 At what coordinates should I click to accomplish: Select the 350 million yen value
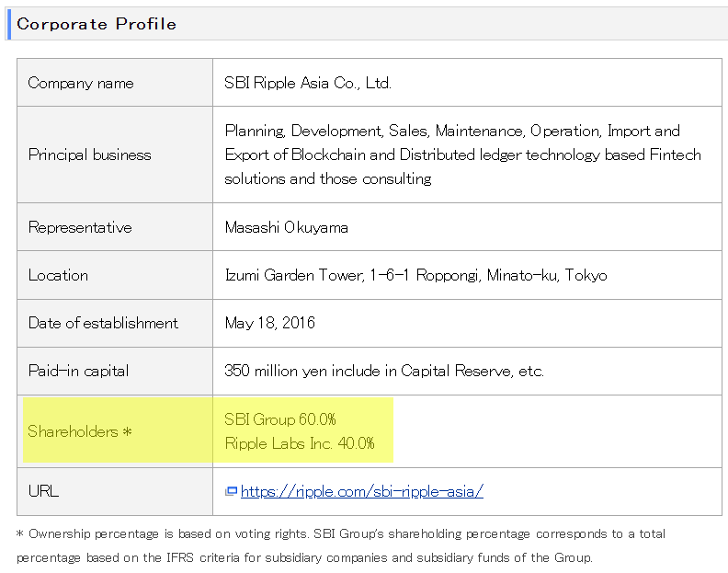tap(383, 371)
